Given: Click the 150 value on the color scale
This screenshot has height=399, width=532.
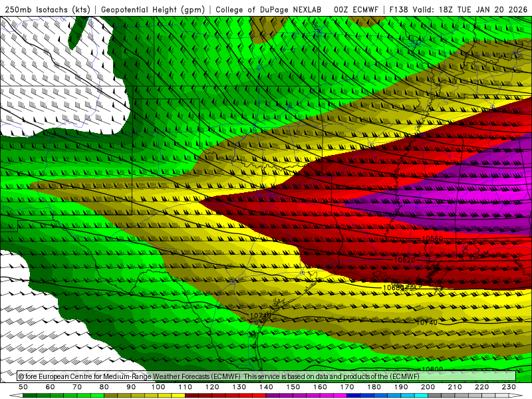Looking at the screenshot, I should [293, 387].
